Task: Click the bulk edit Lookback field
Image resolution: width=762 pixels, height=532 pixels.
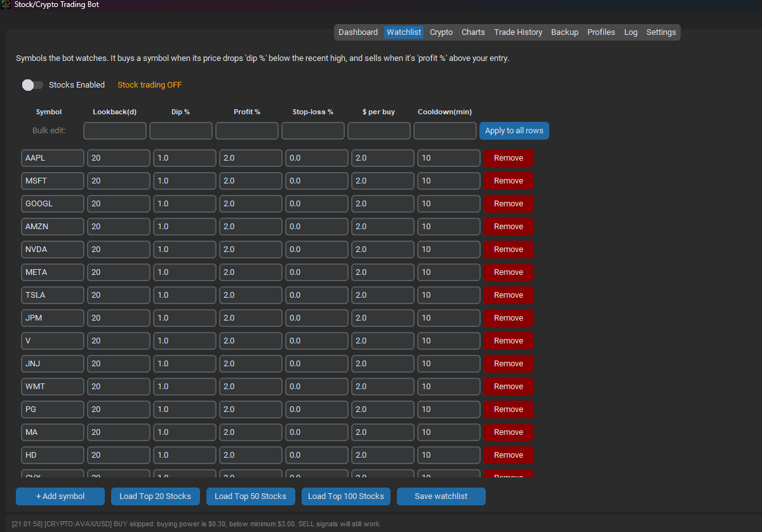Action: 115,131
